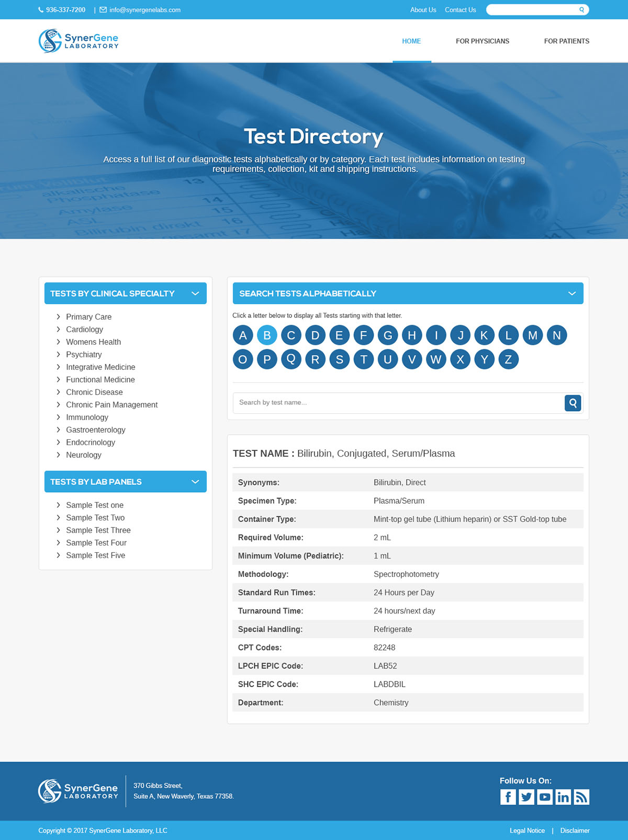Open the YouTube channel icon

545,797
